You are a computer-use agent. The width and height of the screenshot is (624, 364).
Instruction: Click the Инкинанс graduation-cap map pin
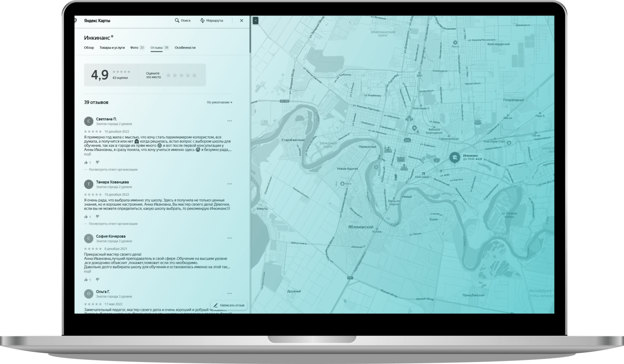point(454,157)
